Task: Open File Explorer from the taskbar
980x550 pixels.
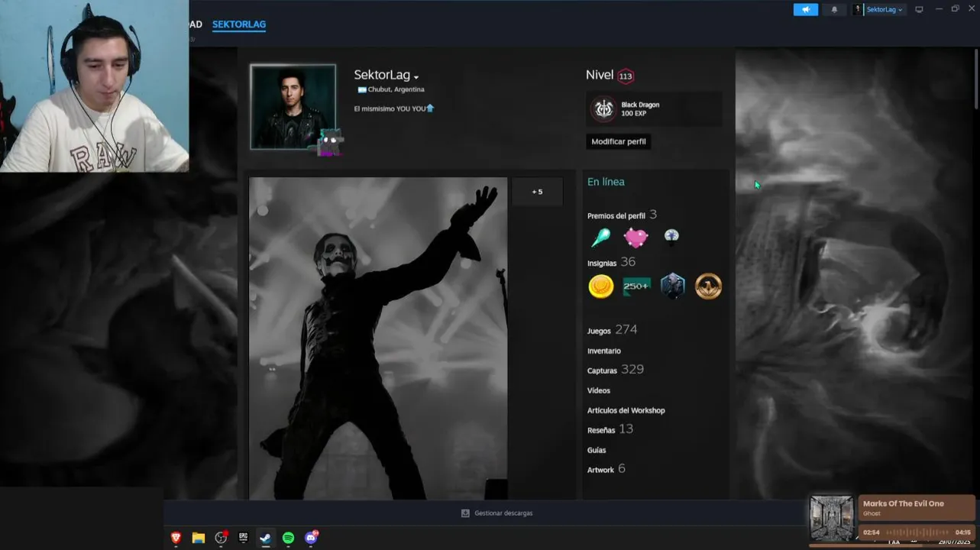Action: click(x=199, y=538)
